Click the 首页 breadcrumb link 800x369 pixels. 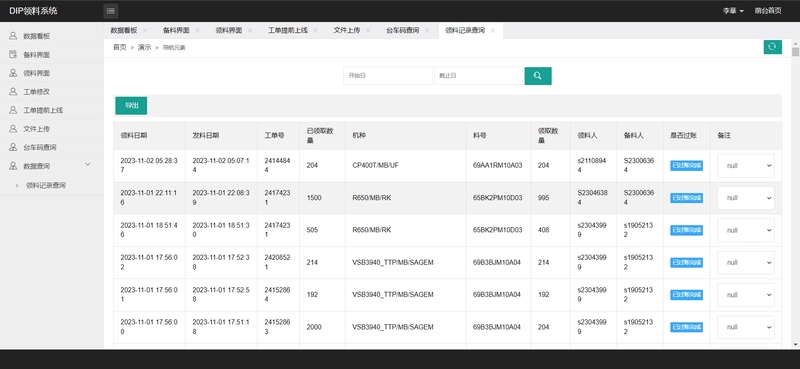pos(119,47)
